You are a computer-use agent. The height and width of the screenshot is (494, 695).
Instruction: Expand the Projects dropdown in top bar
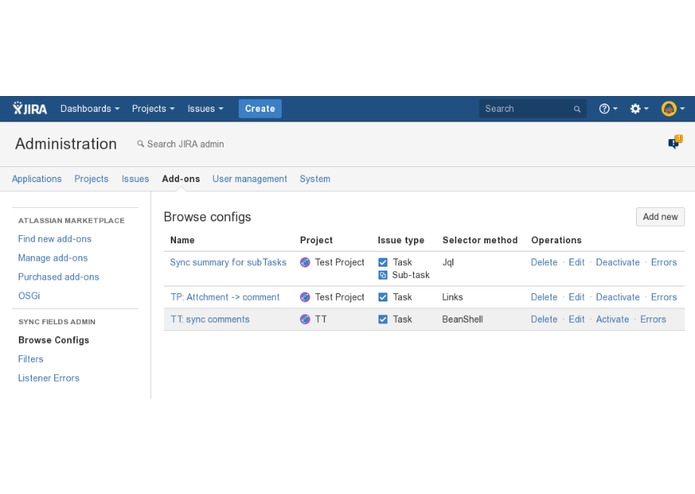click(x=153, y=109)
